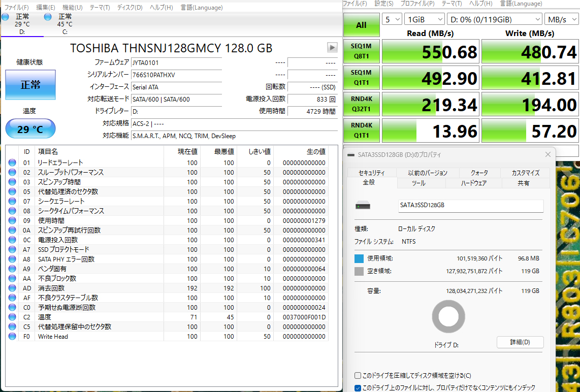Select the C: drive status icon at 45 °C
Screen dimensions: 580x392
(48, 17)
